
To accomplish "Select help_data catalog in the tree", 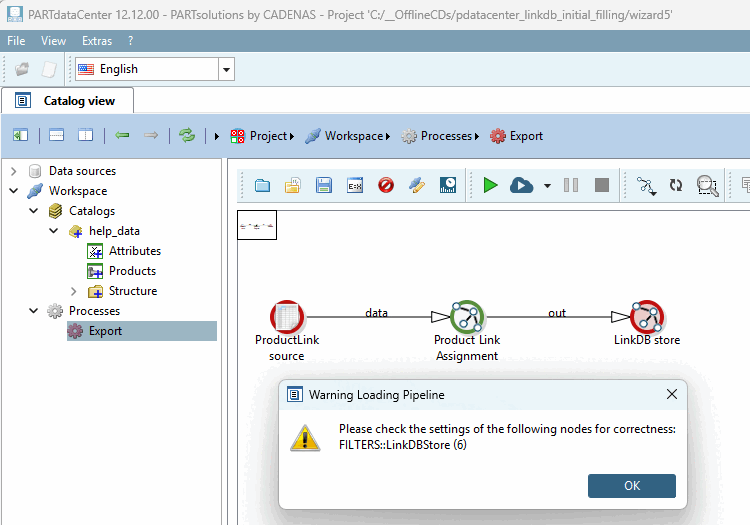I will pyautogui.click(x=114, y=231).
